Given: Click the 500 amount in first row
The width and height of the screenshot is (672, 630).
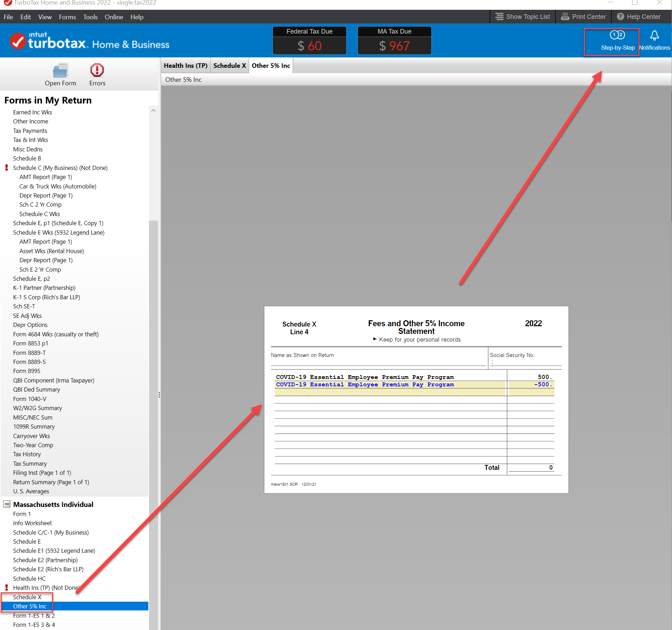Looking at the screenshot, I should point(531,377).
